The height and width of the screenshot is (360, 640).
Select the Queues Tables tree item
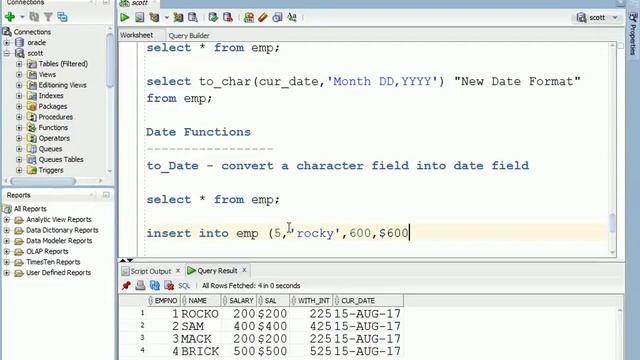[61, 159]
